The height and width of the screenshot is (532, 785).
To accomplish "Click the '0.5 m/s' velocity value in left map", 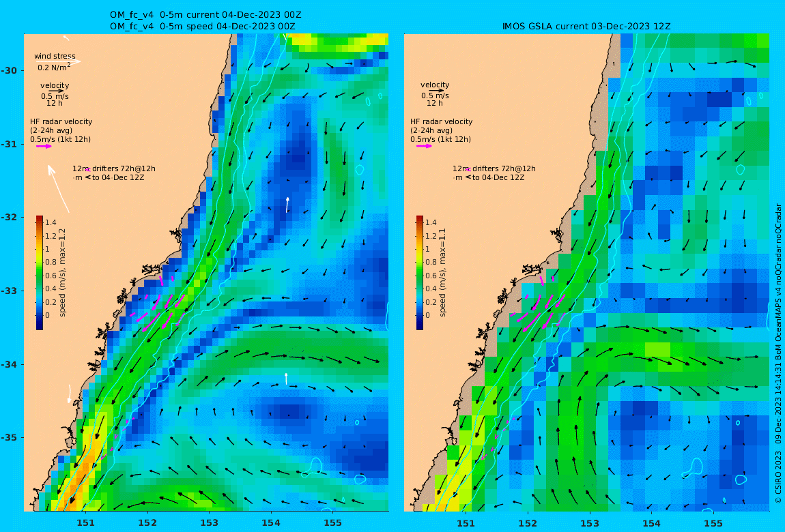I will click(55, 96).
